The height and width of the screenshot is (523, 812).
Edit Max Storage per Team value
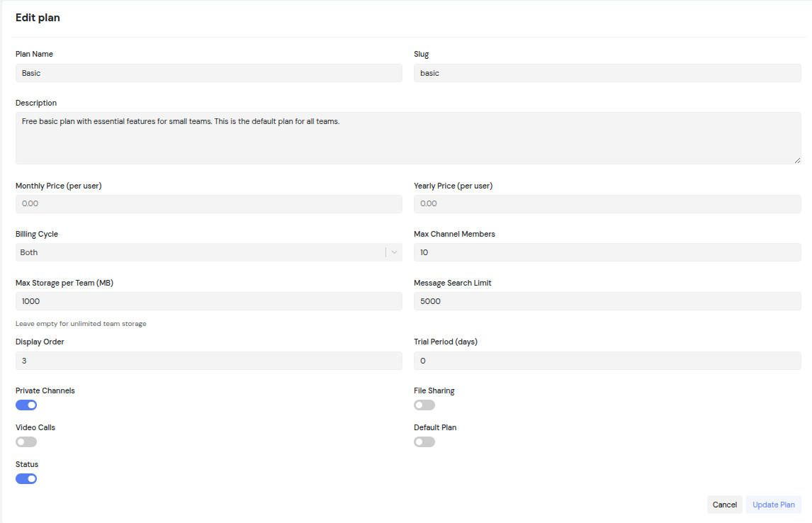(208, 301)
